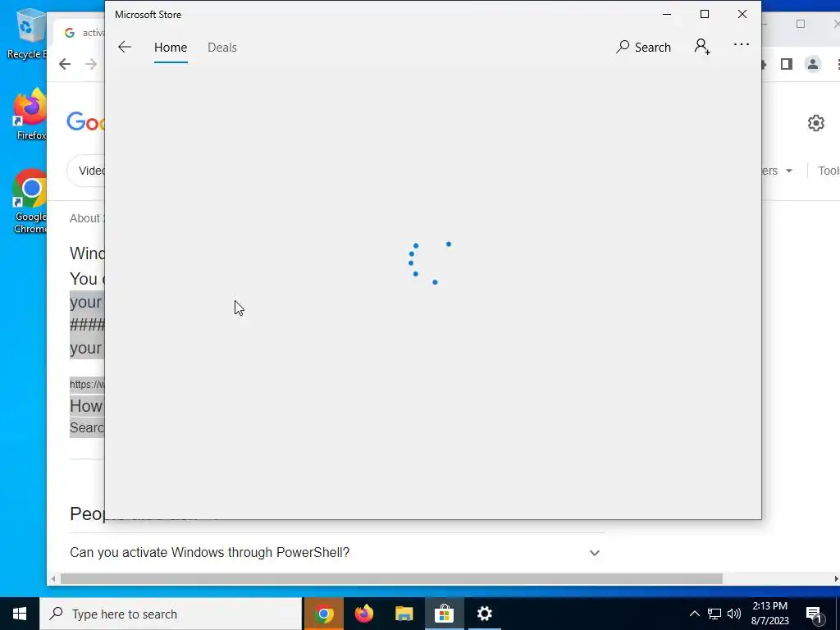Viewport: 840px width, 630px height.
Task: Click the Chrome extensions puzzle icon
Action: coord(764,64)
